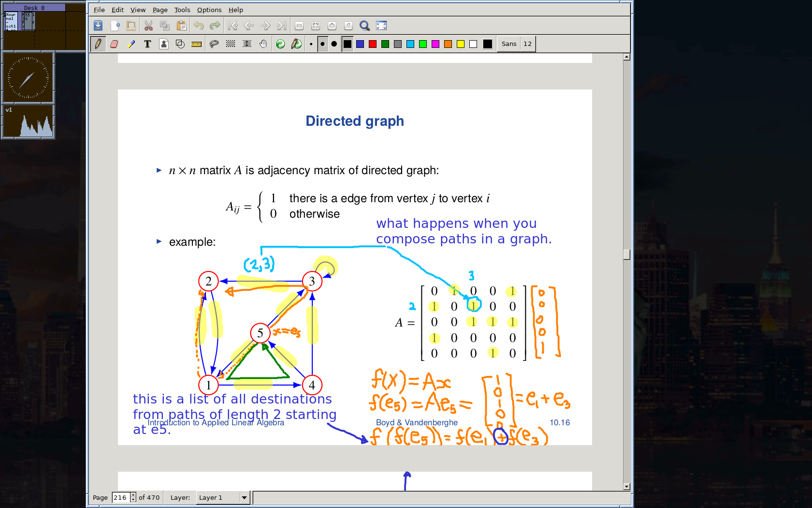Activate the Text tool

pos(147,44)
